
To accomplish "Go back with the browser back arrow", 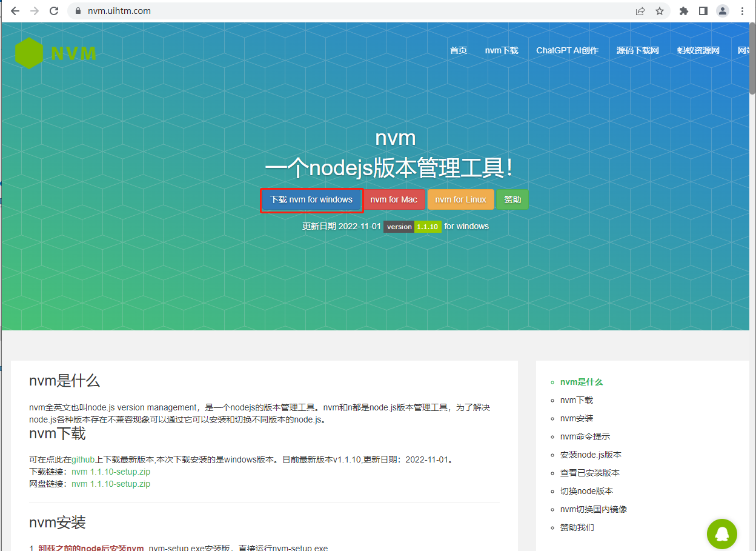I will (x=15, y=11).
